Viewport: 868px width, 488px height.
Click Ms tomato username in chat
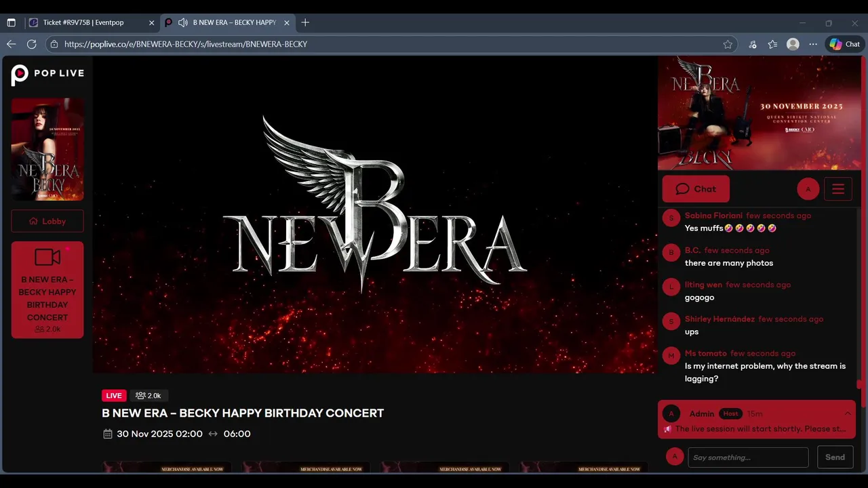706,353
